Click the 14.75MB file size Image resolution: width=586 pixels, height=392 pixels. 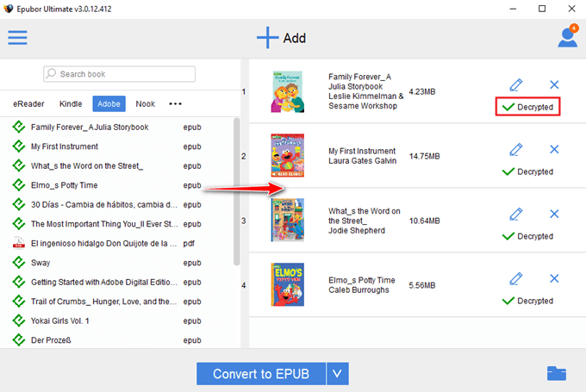(424, 156)
